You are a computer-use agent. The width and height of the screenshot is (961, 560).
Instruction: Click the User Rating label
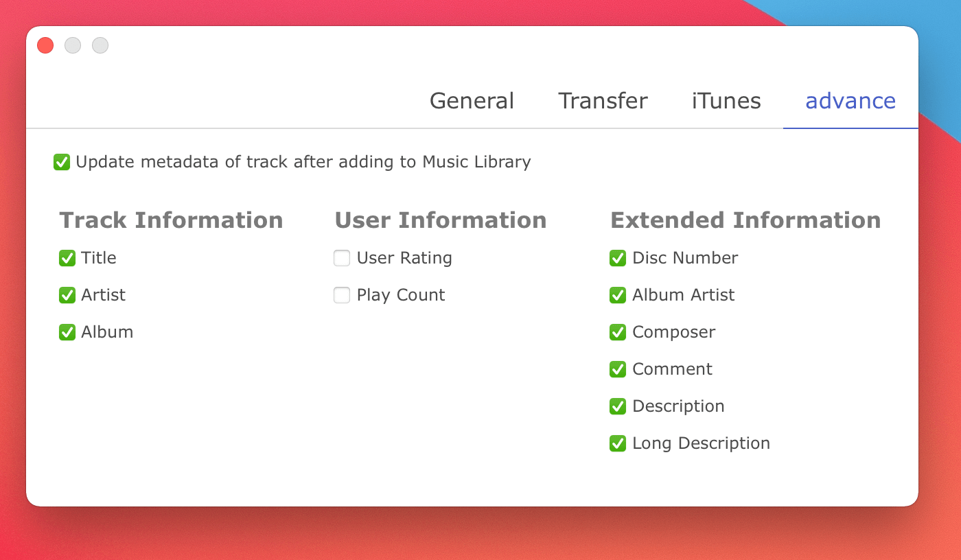click(x=404, y=258)
